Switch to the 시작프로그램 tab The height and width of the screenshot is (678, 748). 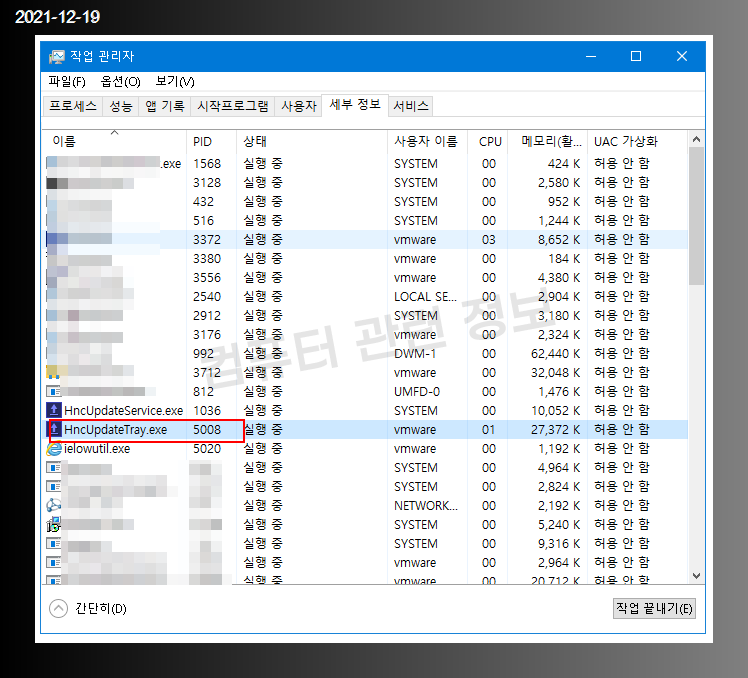coord(233,106)
